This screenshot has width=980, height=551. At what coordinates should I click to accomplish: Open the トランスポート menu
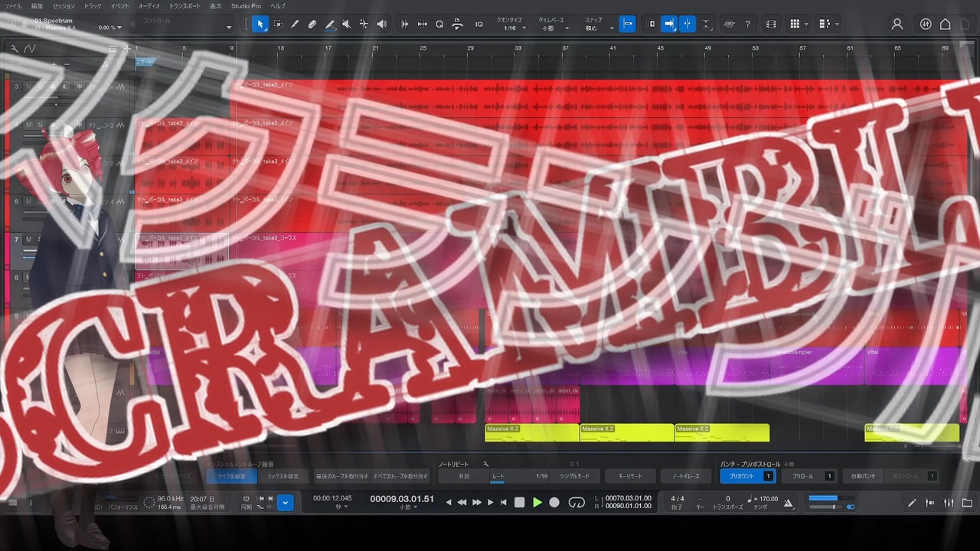pyautogui.click(x=185, y=5)
